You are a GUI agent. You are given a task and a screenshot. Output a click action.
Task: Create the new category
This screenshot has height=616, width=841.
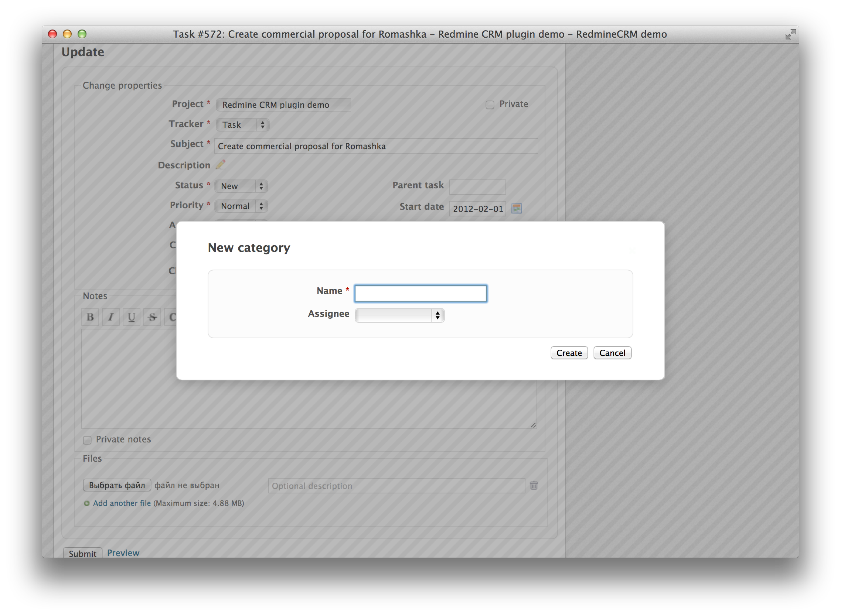(x=569, y=353)
